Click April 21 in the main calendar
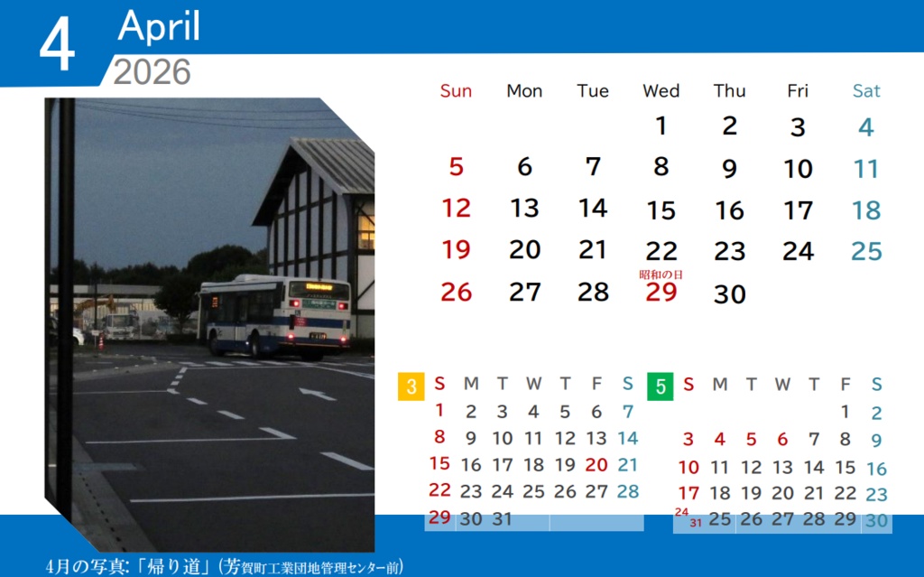924x577 pixels. pyautogui.click(x=593, y=249)
